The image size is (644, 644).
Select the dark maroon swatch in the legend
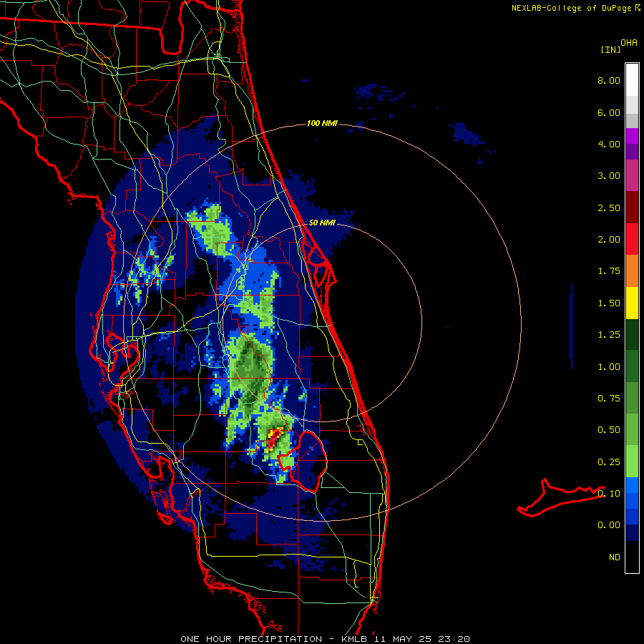(x=632, y=208)
